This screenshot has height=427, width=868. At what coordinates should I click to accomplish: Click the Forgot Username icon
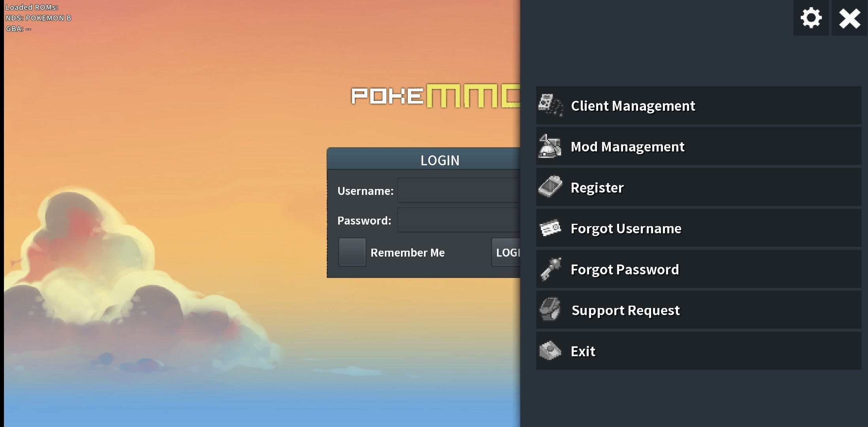(550, 228)
